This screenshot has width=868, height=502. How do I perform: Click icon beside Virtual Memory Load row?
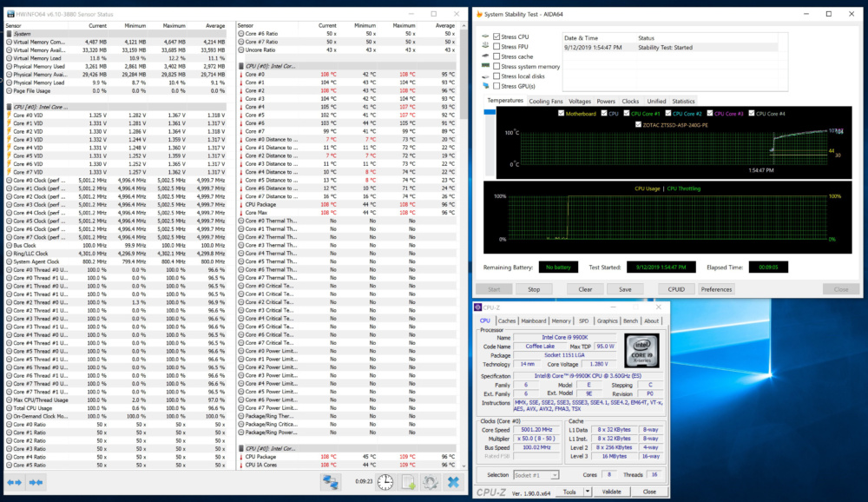[9, 58]
